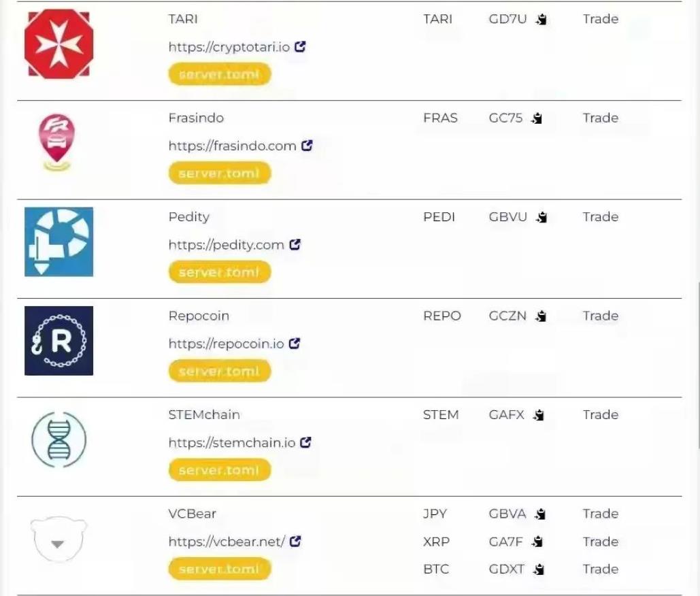The image size is (700, 596).
Task: Copy the STEM issuer address GAFX
Action: coord(539,415)
